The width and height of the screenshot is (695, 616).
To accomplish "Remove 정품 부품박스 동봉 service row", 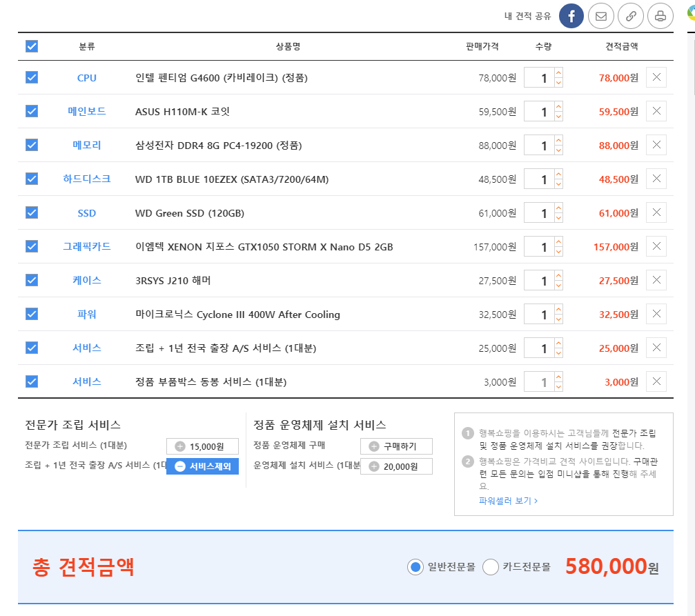I will click(656, 381).
